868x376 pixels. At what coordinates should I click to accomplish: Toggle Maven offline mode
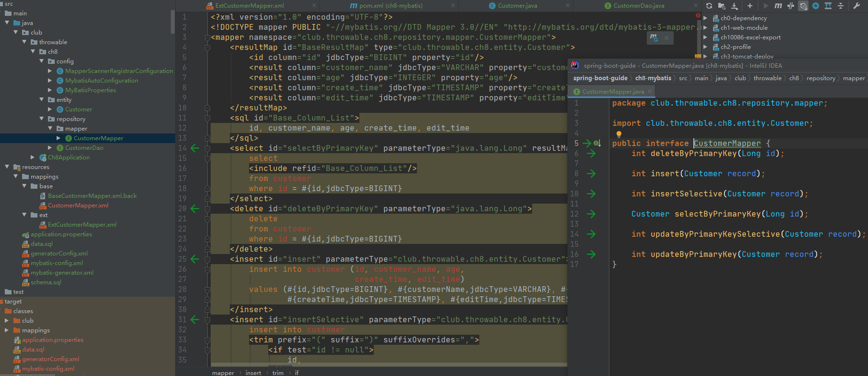[791, 6]
